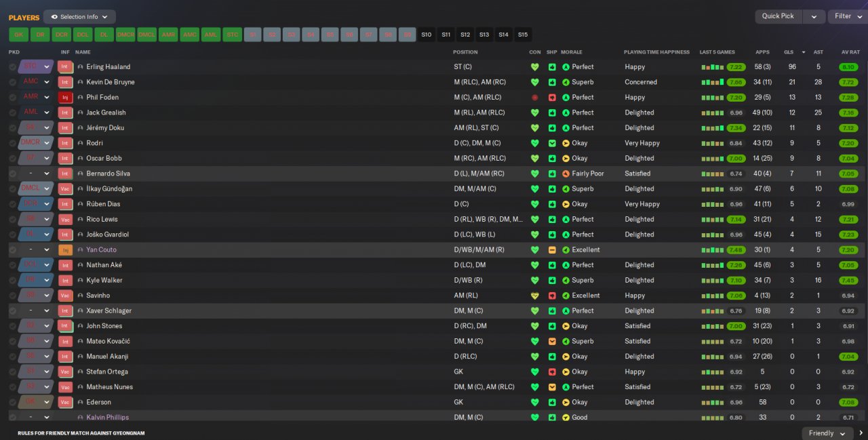This screenshot has width=868, height=440.
Task: Open the Friendly match dropdown
Action: pyautogui.click(x=827, y=433)
